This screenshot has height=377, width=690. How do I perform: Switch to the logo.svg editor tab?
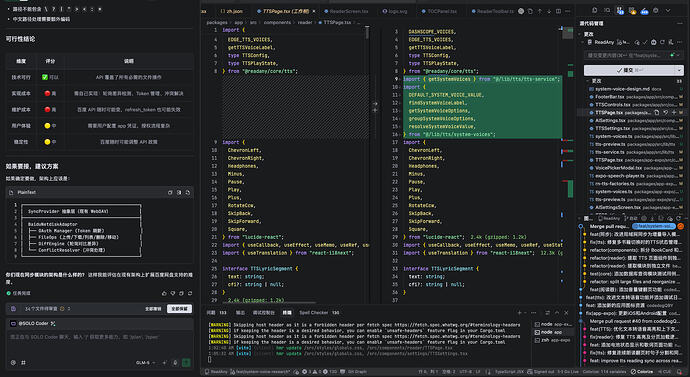395,11
